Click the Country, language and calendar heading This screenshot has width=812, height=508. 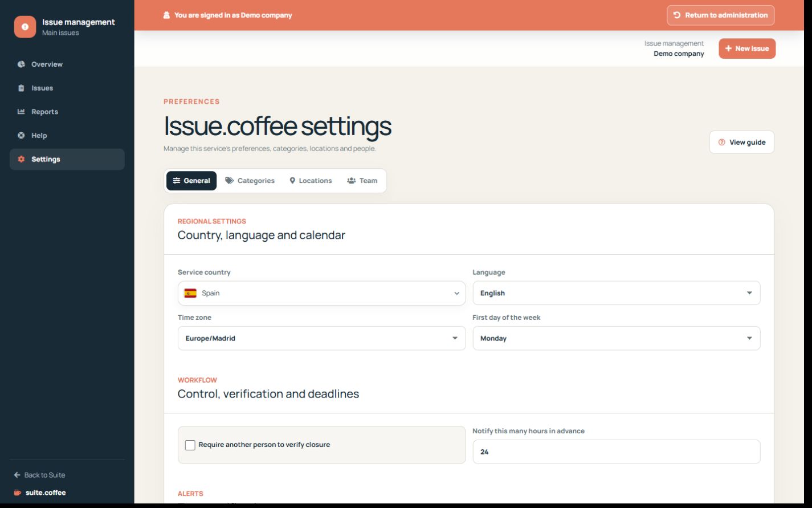tap(262, 235)
